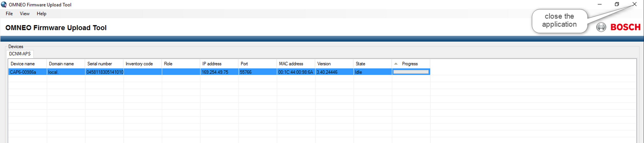The image size is (644, 143).
Task: Sort by State column header
Action: (x=372, y=64)
